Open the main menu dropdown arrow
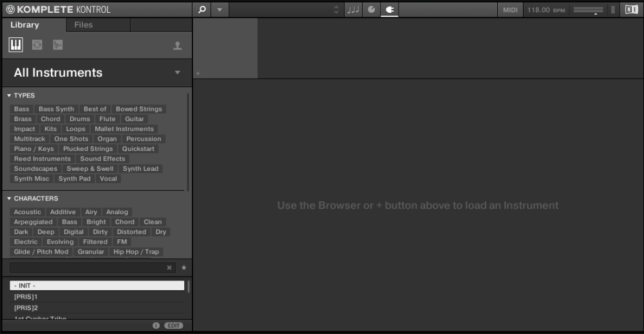The width and height of the screenshot is (644, 334). pyautogui.click(x=220, y=10)
